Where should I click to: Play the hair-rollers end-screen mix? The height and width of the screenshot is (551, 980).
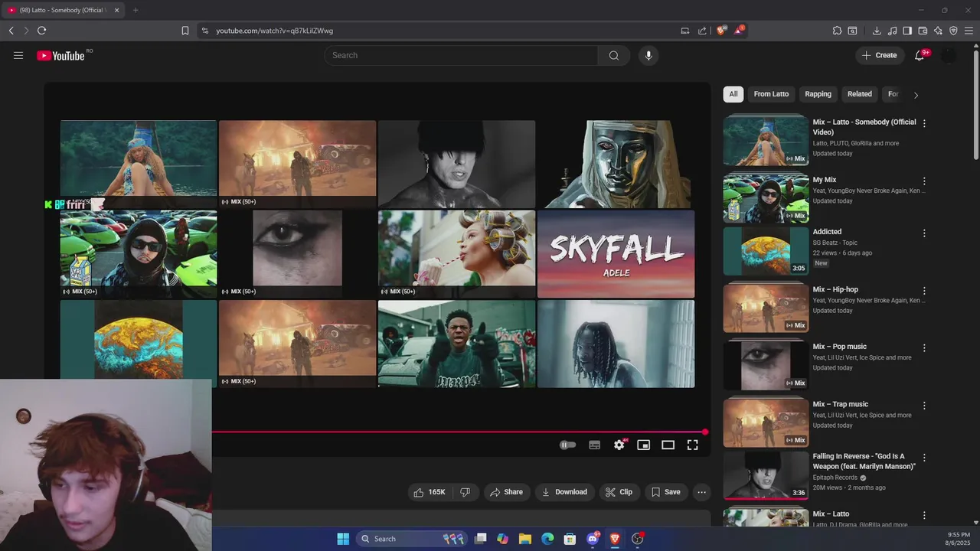[456, 254]
